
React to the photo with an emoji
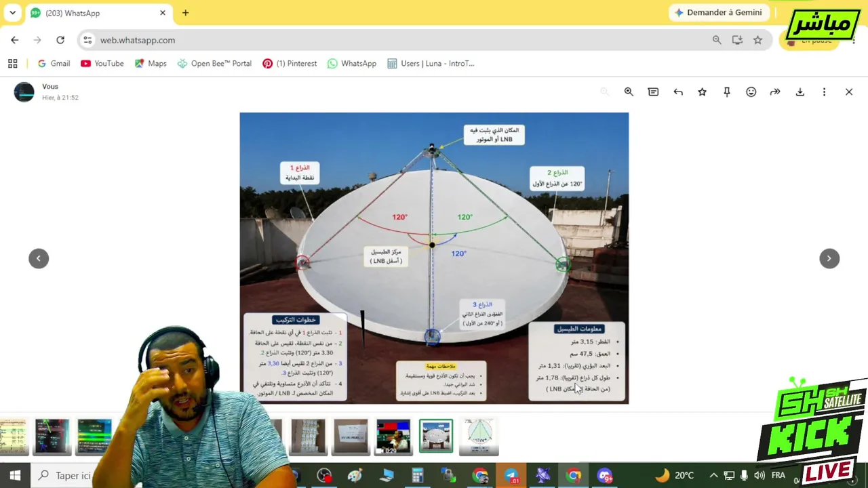click(x=751, y=92)
